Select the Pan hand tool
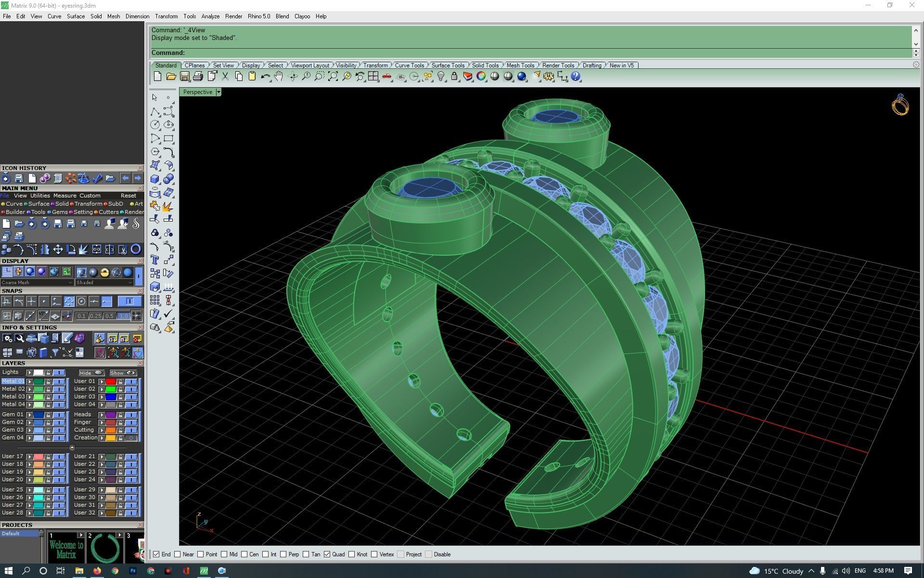 pyautogui.click(x=279, y=76)
